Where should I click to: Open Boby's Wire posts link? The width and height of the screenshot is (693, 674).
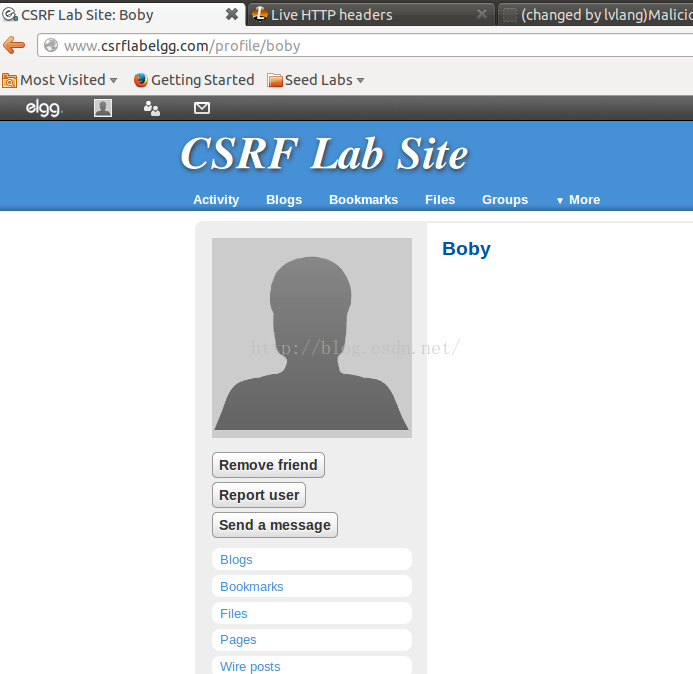(x=312, y=665)
